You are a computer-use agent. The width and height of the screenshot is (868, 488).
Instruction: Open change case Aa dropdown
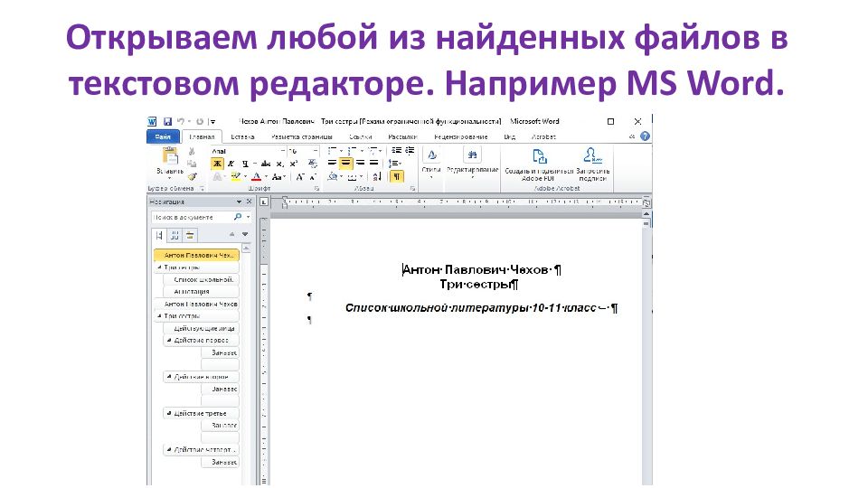coord(278,177)
